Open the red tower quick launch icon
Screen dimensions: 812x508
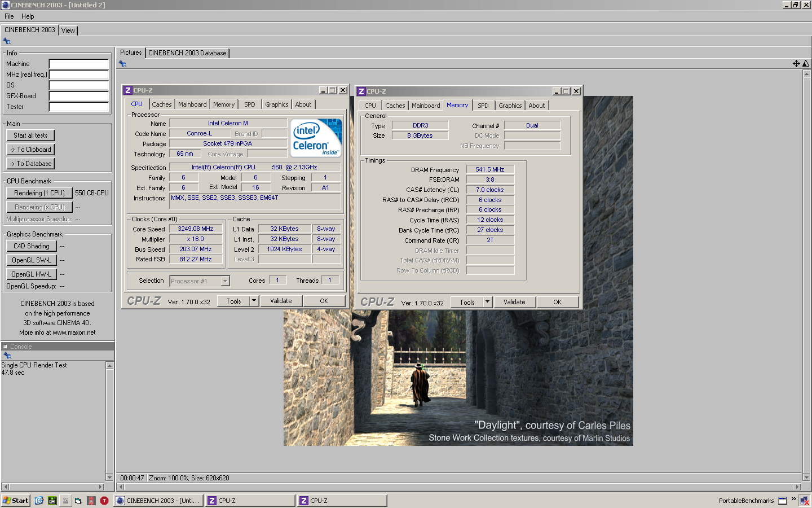tap(91, 501)
